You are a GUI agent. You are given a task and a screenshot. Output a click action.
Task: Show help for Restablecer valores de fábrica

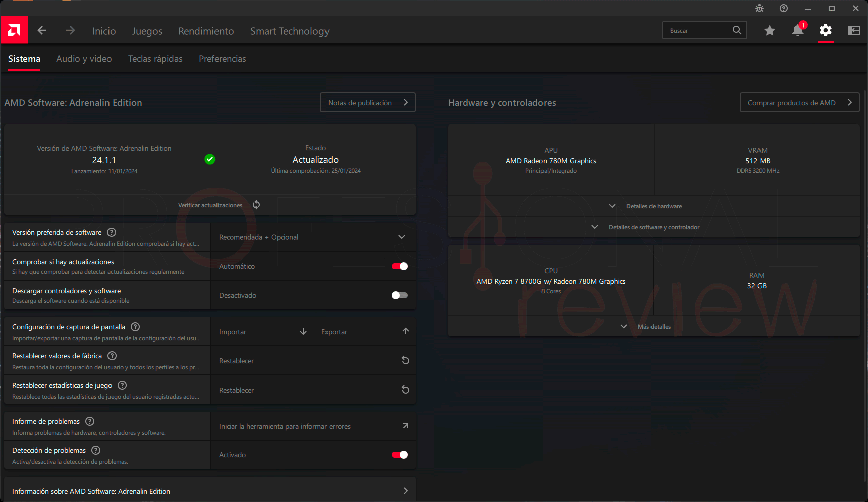pyautogui.click(x=112, y=356)
